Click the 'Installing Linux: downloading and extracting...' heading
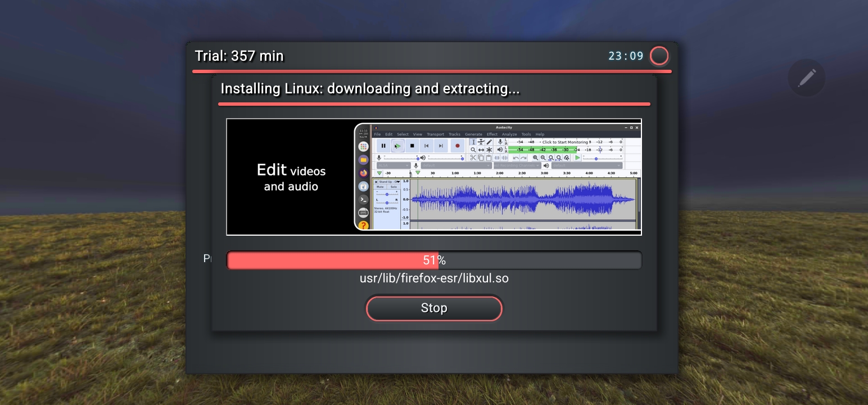This screenshot has width=868, height=405. click(370, 88)
